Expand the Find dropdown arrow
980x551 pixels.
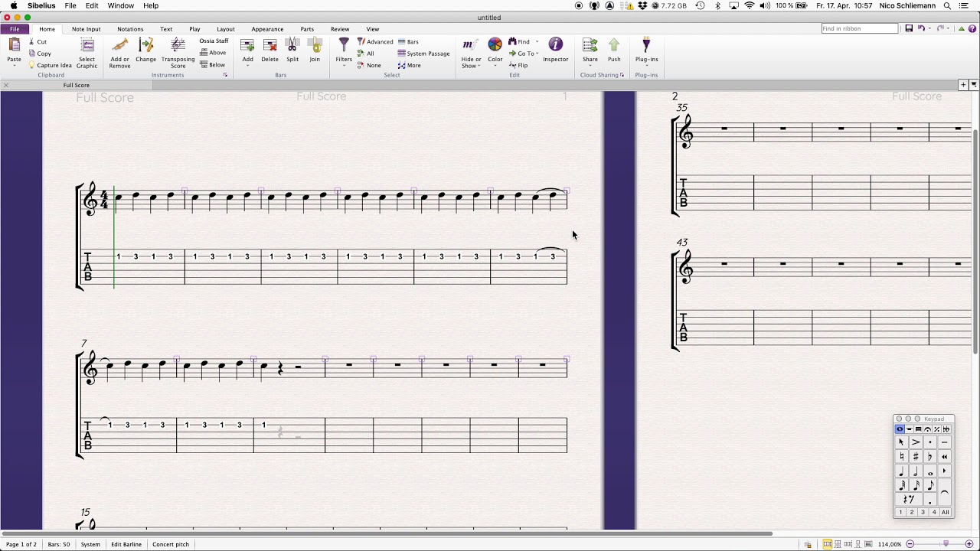coord(537,42)
